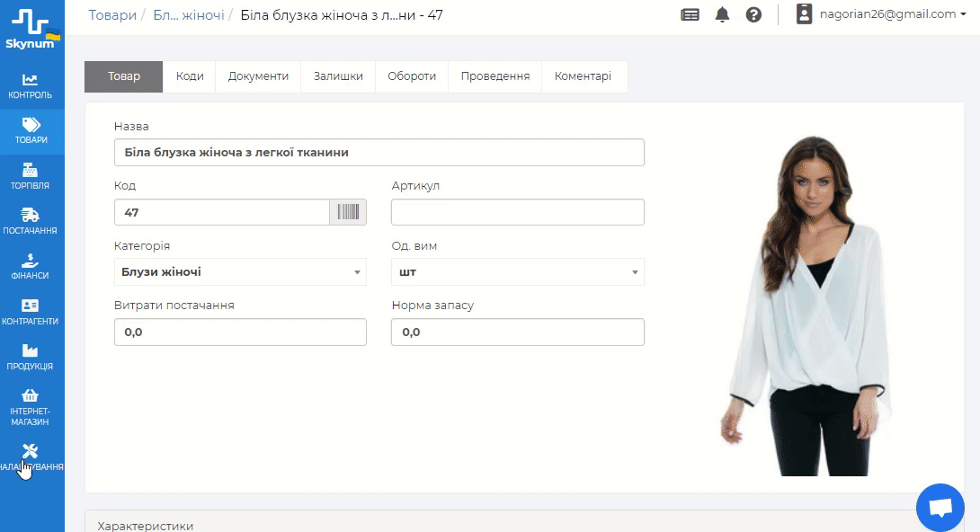The width and height of the screenshot is (980, 532).
Task: Expand the Од. вим dropdown
Action: pos(518,272)
